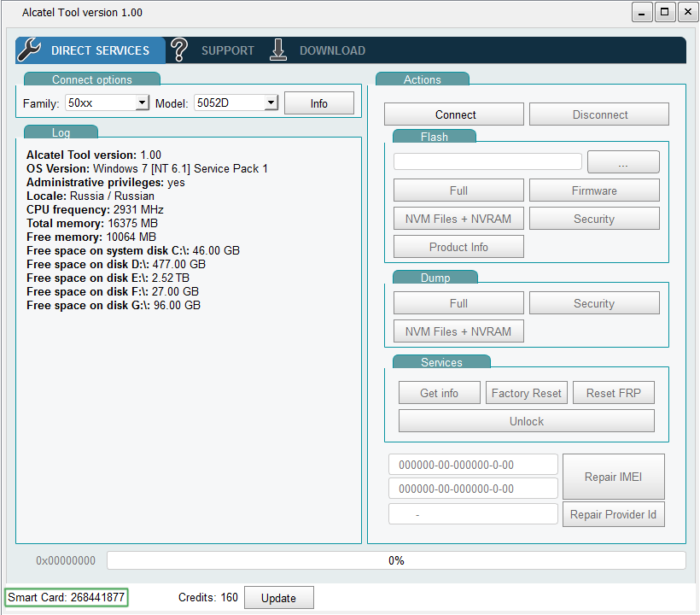Click the Get info button

pos(440,393)
